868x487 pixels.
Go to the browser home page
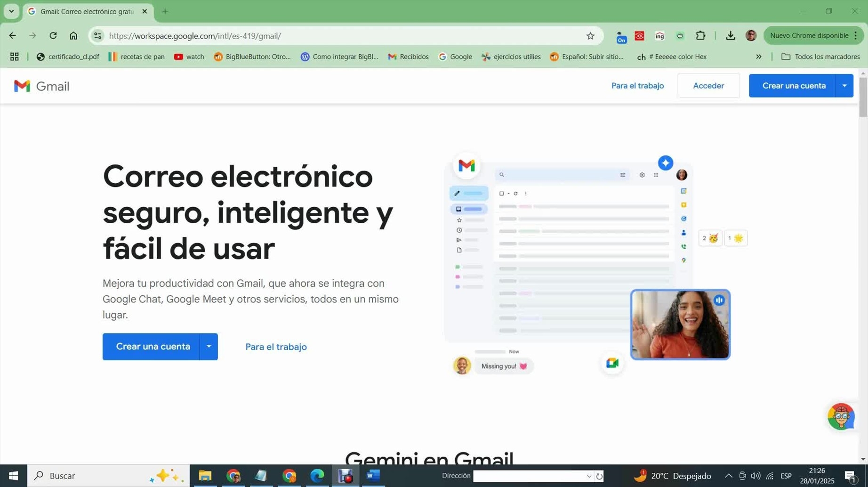(x=73, y=36)
